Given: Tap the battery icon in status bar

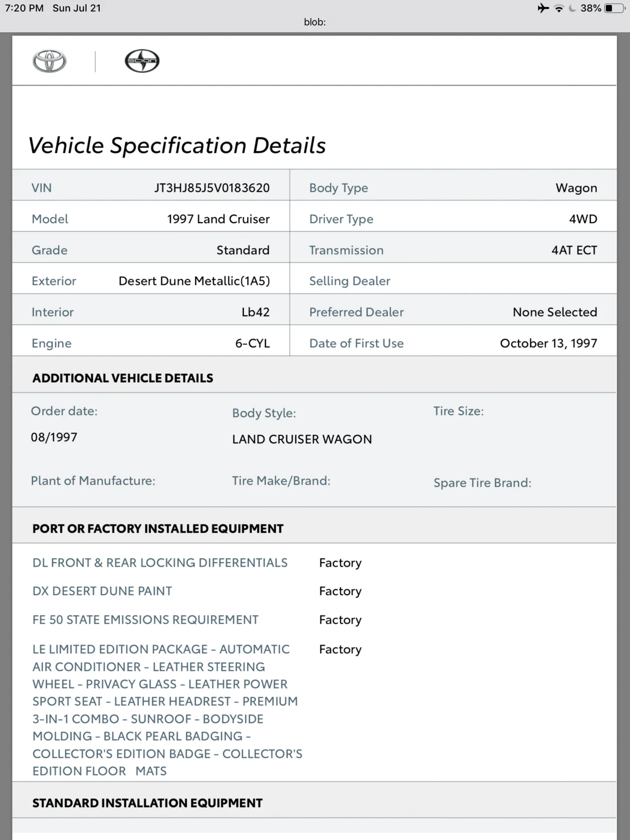Looking at the screenshot, I should point(614,8).
